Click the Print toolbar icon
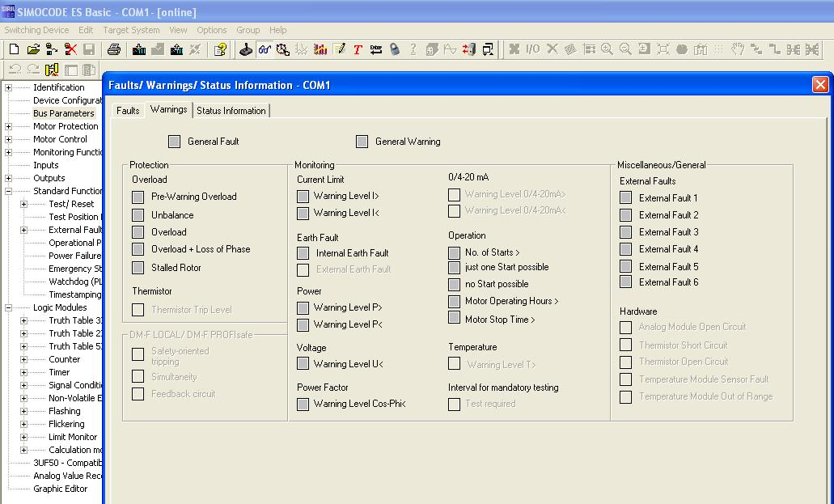The image size is (834, 504). pos(113,49)
